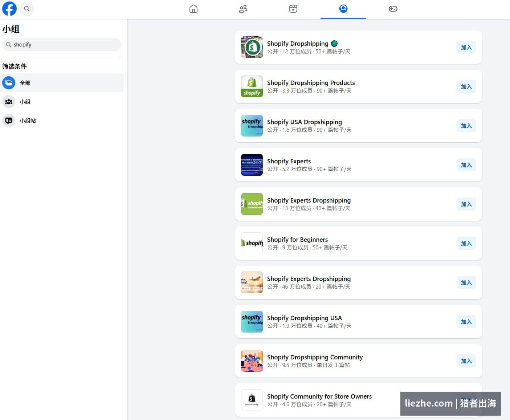510x420 pixels.
Task: Open Shopify Dropshipping Products title link
Action: point(311,83)
